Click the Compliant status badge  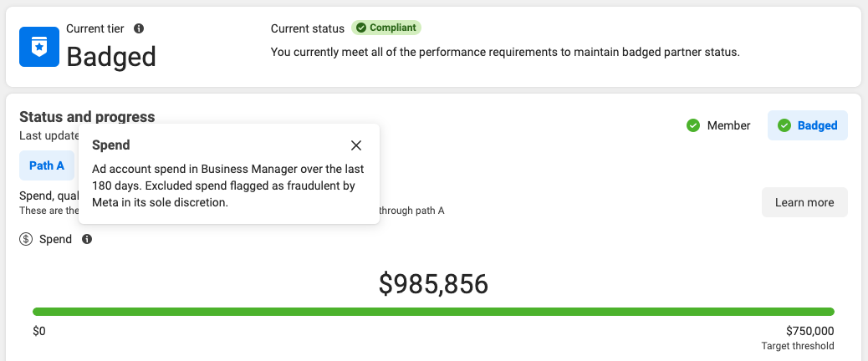pyautogui.click(x=385, y=28)
